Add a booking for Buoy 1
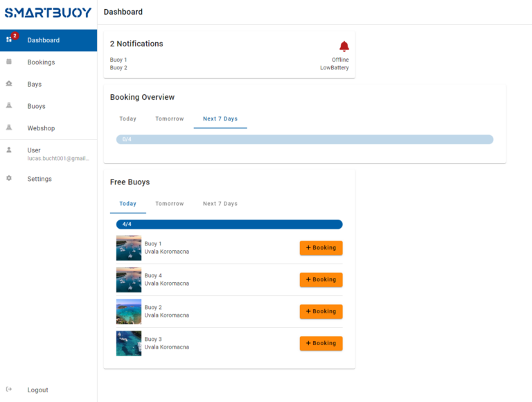Image resolution: width=532 pixels, height=402 pixels. point(321,248)
